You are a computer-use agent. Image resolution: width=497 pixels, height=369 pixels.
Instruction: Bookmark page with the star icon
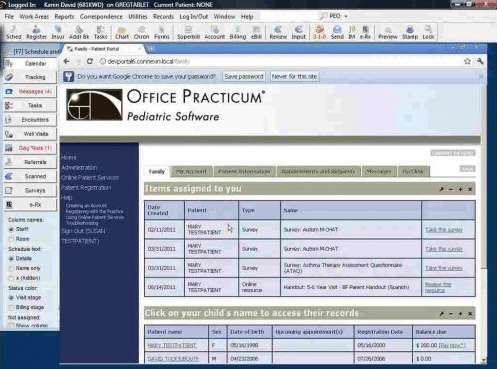point(467,61)
